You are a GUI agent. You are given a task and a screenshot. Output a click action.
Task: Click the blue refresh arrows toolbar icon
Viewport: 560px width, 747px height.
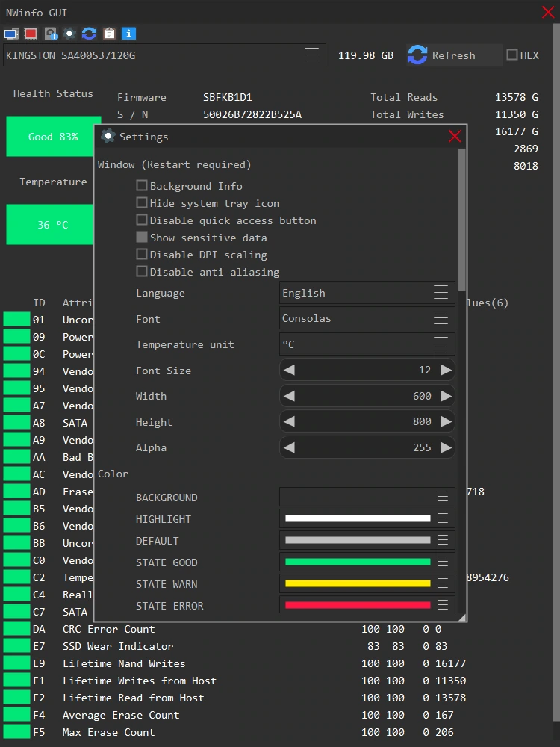pos(89,34)
